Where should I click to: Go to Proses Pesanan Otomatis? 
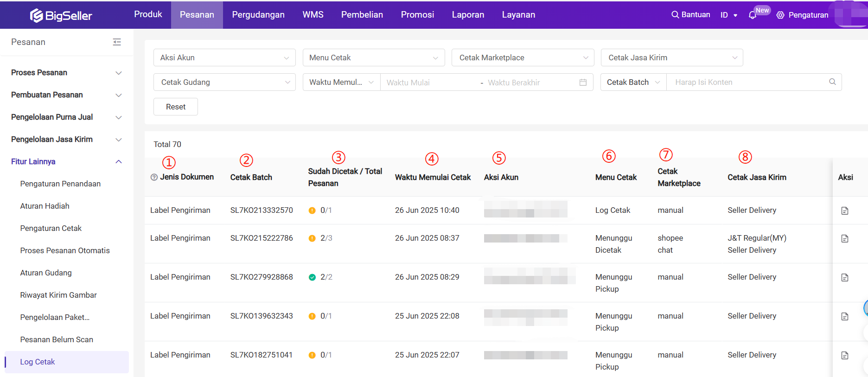click(65, 251)
